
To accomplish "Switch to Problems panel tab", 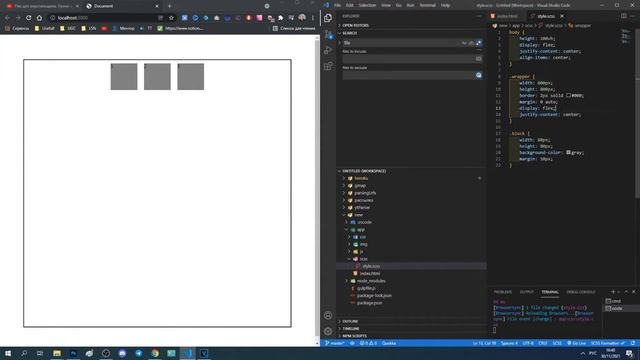I will tap(502, 292).
